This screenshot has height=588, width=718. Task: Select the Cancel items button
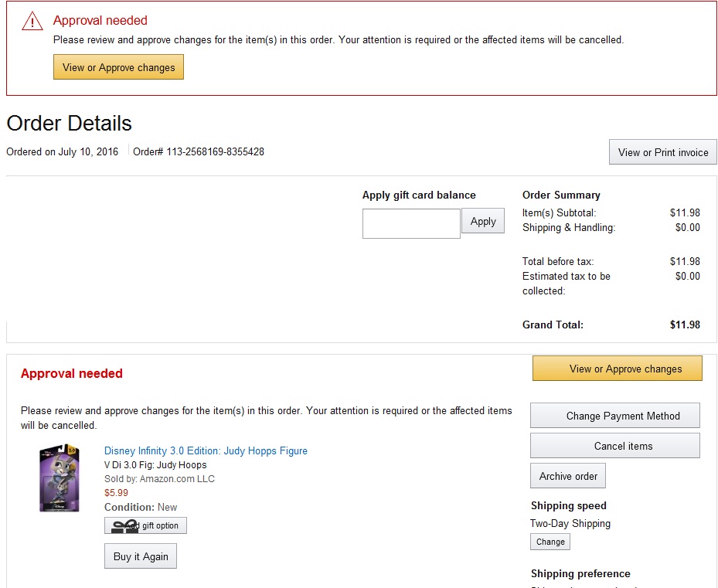coord(615,446)
